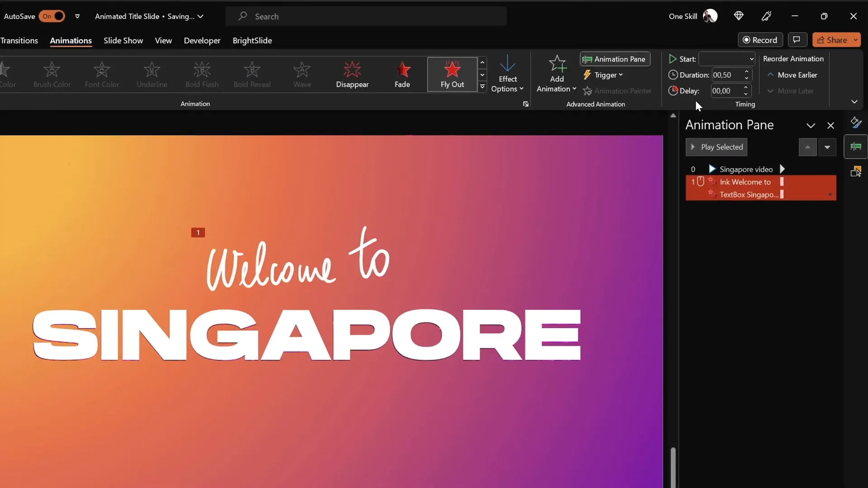Apply the Underline animation effect
Image resolution: width=868 pixels, height=488 pixels.
coord(152,75)
